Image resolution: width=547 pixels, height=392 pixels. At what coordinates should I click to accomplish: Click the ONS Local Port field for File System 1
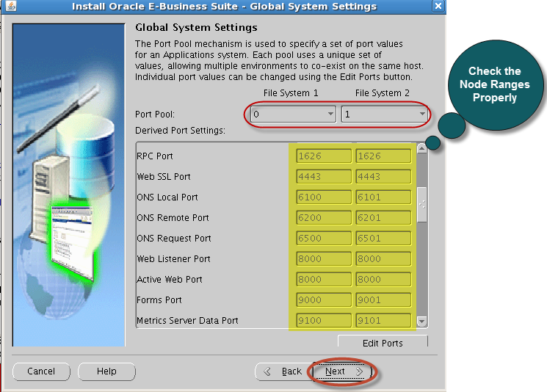[x=324, y=197]
